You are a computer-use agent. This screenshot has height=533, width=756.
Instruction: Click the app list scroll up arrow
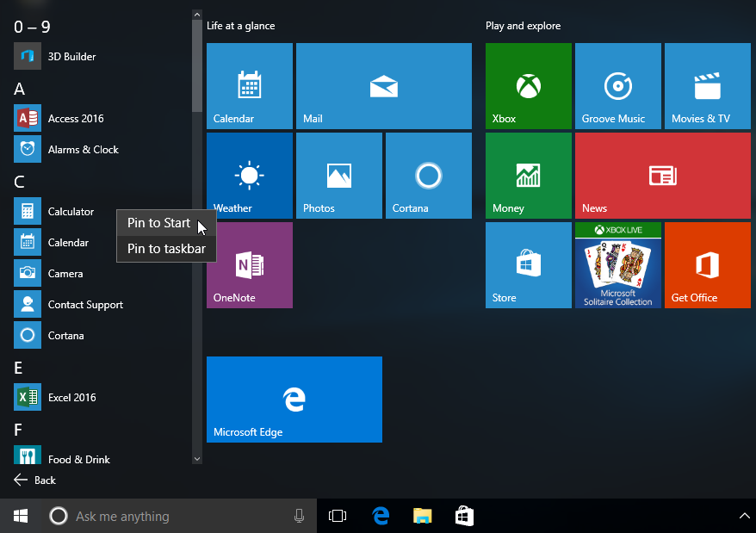pos(196,15)
